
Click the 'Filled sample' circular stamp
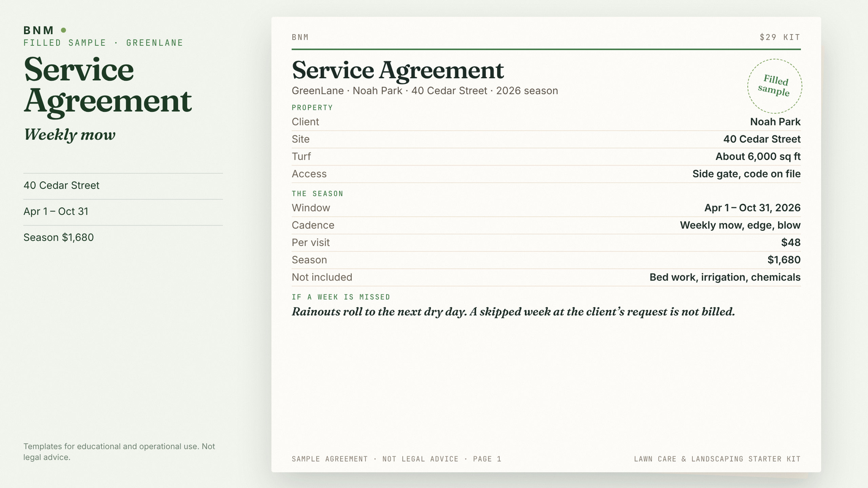coord(774,86)
